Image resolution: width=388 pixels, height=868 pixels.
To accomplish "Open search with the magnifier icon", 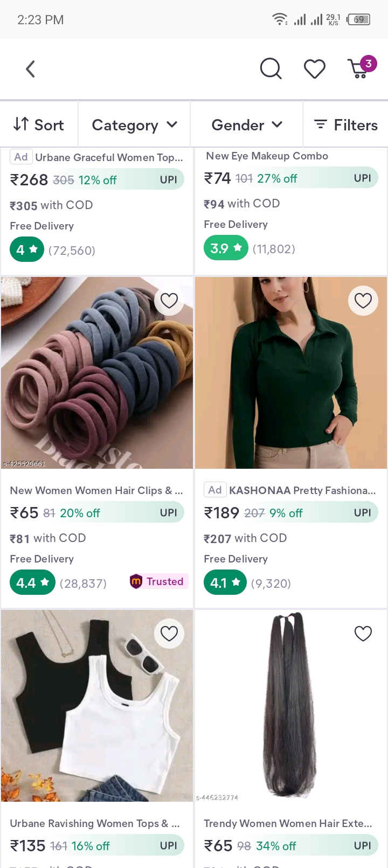I will (x=271, y=69).
